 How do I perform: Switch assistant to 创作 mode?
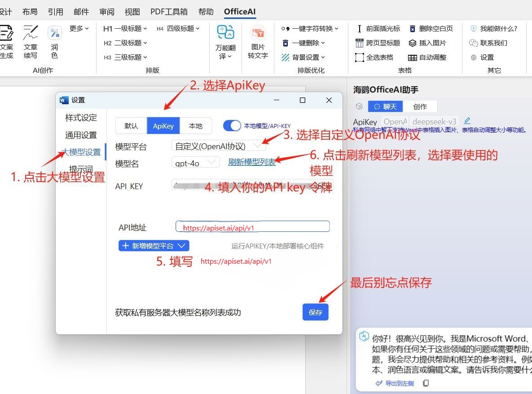coord(420,106)
